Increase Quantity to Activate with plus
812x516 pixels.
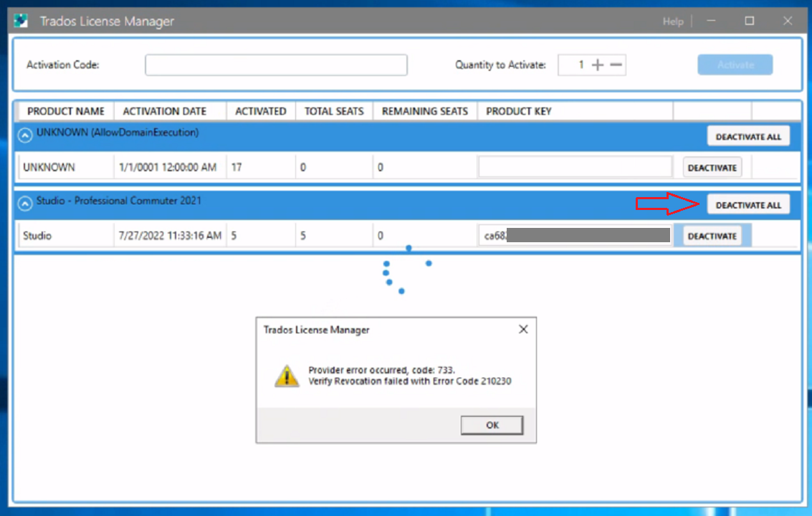pyautogui.click(x=598, y=64)
